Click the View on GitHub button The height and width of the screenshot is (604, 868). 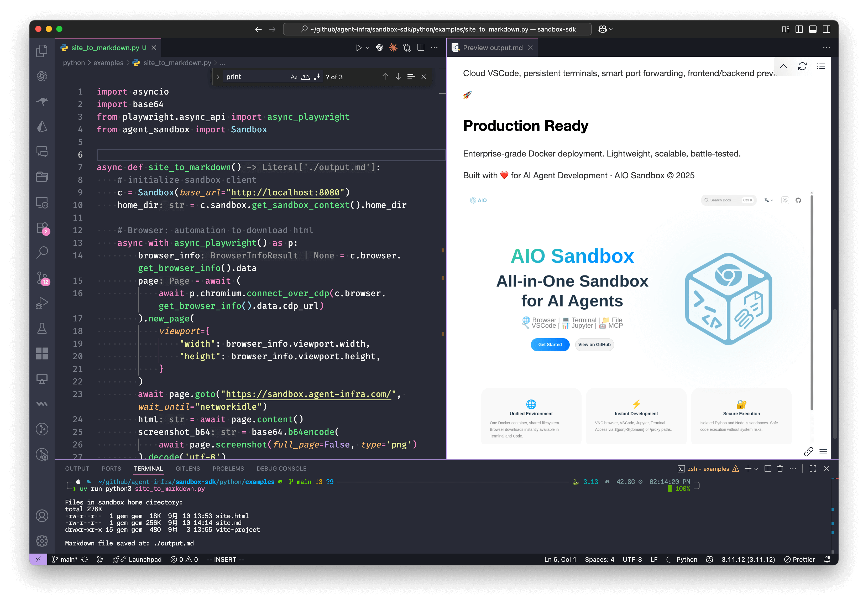[594, 345]
